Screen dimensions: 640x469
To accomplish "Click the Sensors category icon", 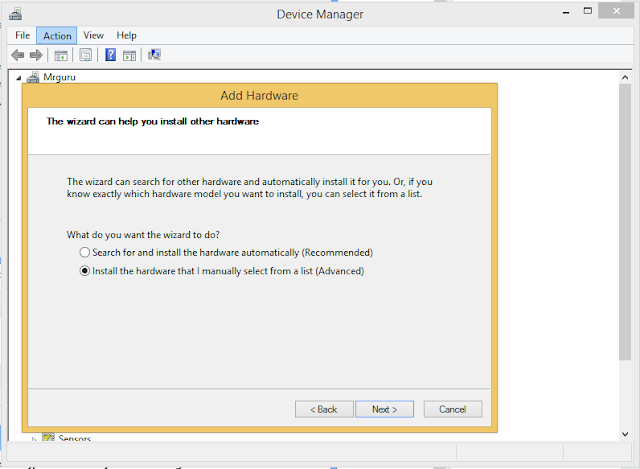I will pyautogui.click(x=48, y=437).
